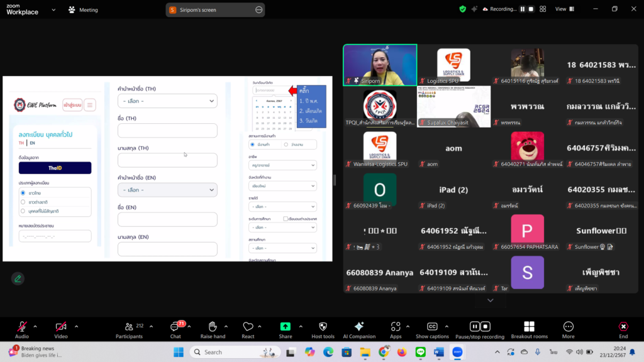Click the Pause/stop recording control
Screen dimensions: 644x362
[480, 330]
